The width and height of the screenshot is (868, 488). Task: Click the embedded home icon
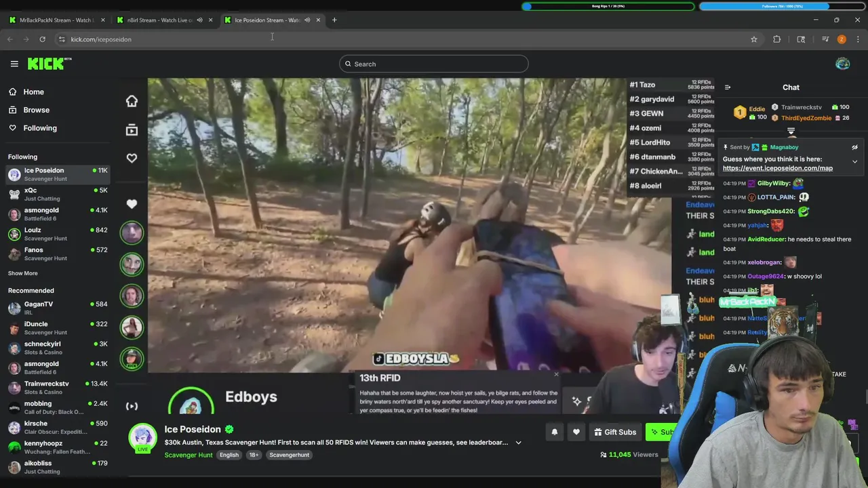tap(132, 101)
